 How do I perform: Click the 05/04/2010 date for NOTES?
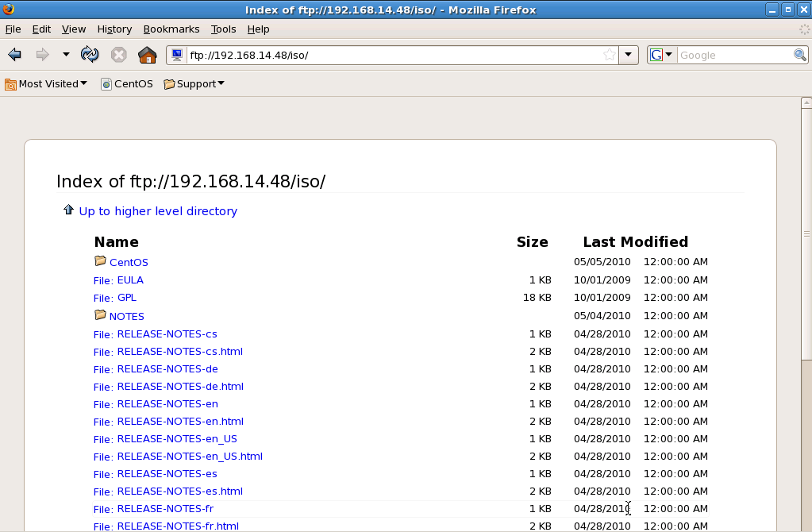coord(602,315)
